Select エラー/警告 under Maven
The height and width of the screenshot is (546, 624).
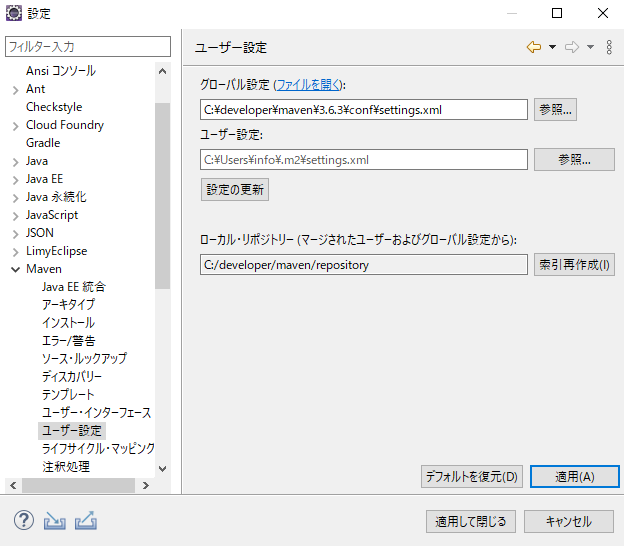(69, 341)
